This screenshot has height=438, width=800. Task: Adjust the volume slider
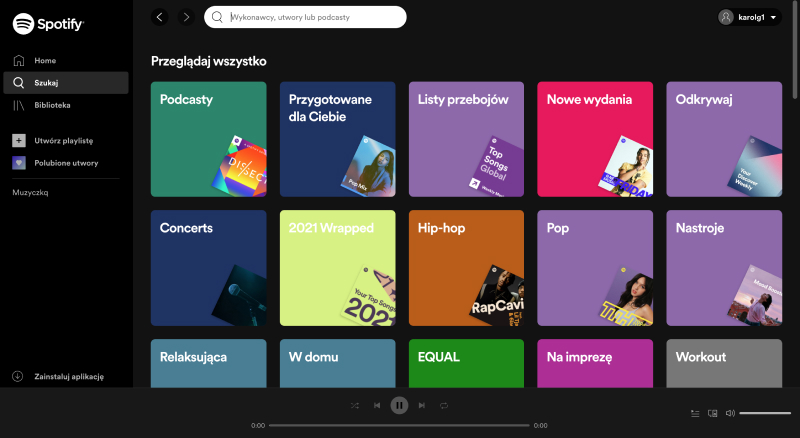[765, 413]
